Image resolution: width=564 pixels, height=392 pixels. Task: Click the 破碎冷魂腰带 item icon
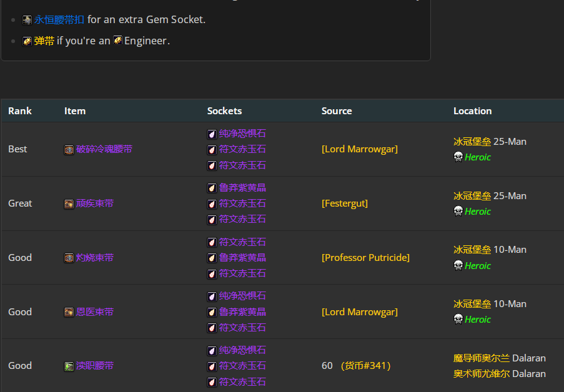tap(69, 150)
